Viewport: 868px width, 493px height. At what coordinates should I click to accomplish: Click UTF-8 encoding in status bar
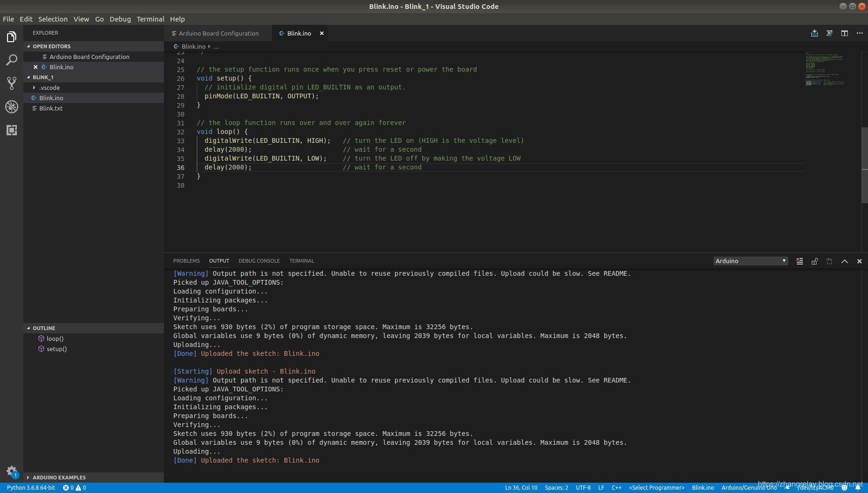pos(583,488)
